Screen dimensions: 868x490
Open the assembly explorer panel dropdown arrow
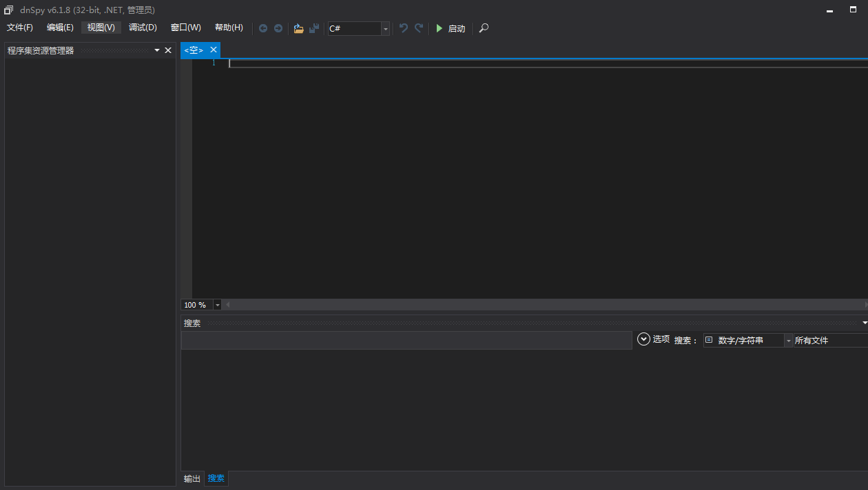pyautogui.click(x=157, y=50)
